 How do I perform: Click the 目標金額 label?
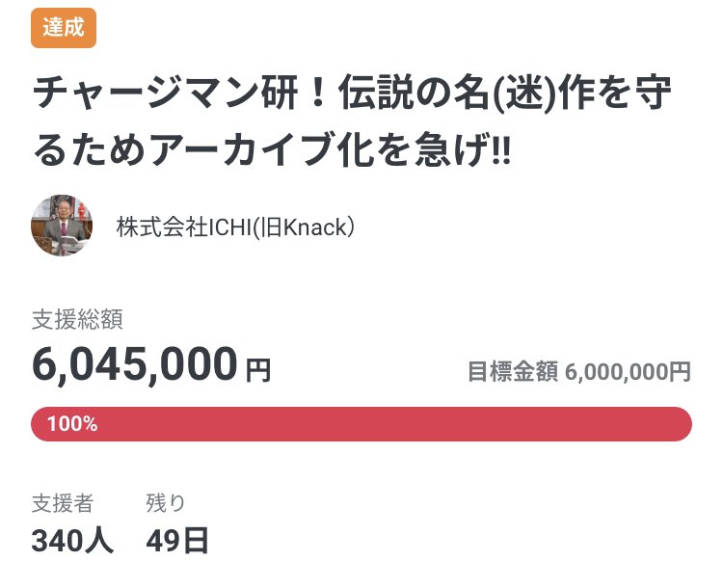(x=512, y=371)
